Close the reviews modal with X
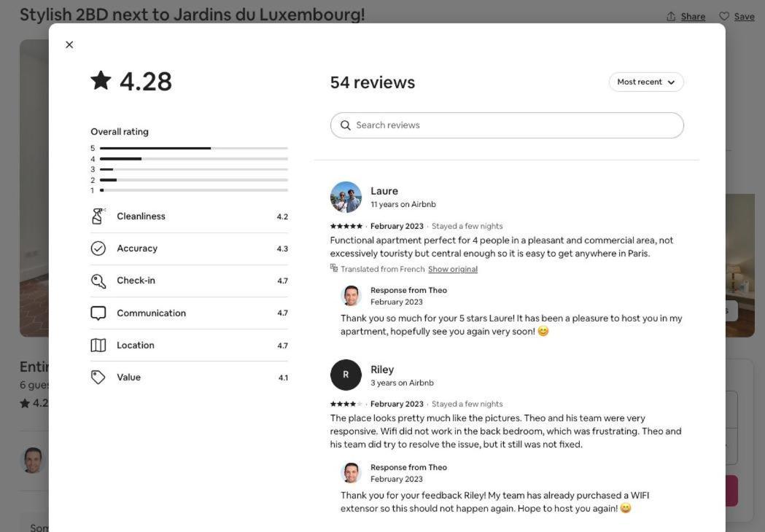The image size is (765, 532). point(69,45)
